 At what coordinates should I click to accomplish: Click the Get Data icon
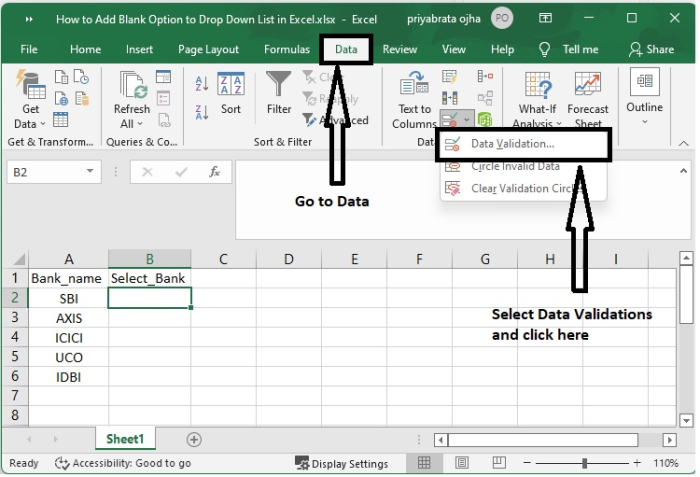tap(30, 84)
